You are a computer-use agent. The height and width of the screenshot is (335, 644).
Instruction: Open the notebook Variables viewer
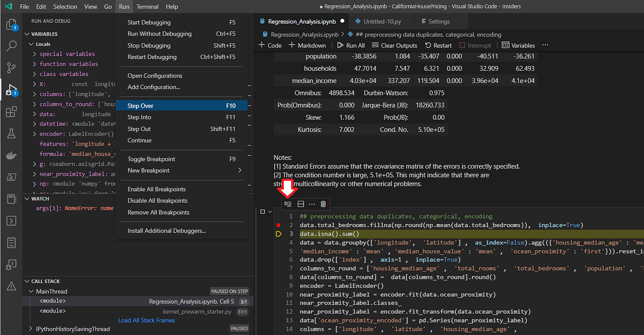point(518,45)
